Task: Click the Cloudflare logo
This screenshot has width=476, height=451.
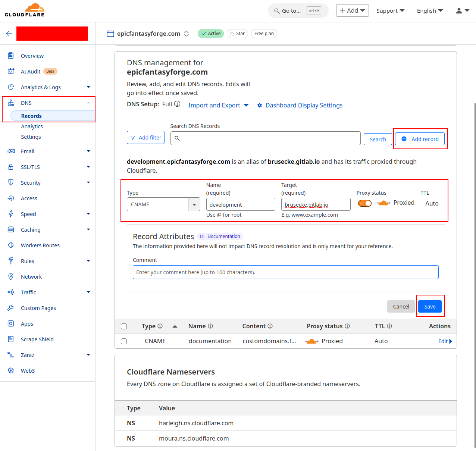Action: pos(25,10)
